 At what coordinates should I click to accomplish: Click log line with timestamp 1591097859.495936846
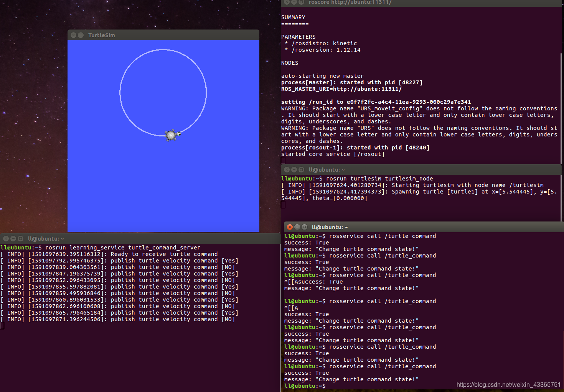[118, 293]
